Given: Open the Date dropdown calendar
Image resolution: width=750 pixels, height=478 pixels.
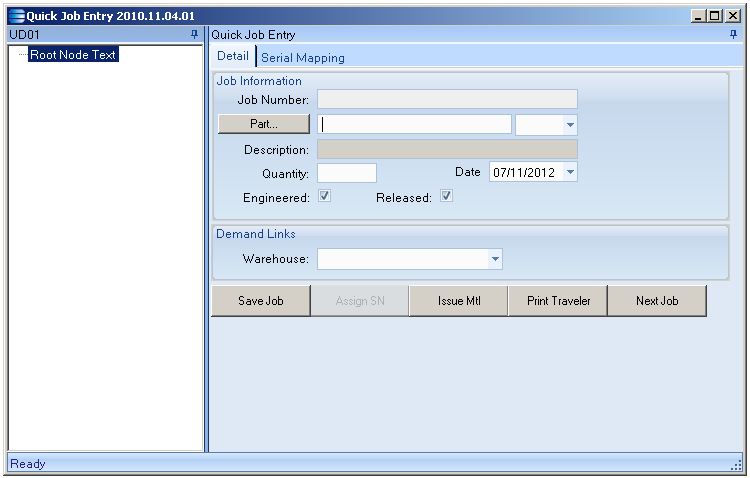Looking at the screenshot, I should [570, 172].
